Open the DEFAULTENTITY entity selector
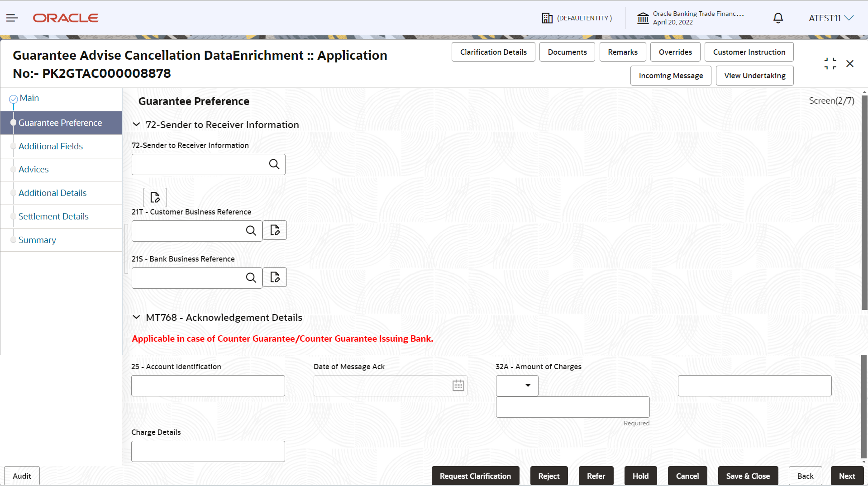 (x=577, y=18)
